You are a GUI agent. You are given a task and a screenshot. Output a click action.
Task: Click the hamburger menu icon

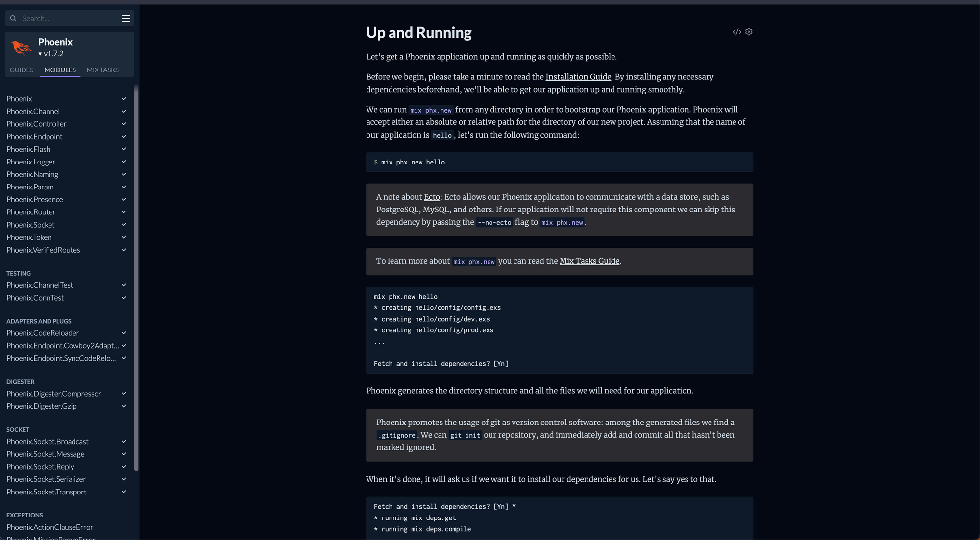pos(126,18)
